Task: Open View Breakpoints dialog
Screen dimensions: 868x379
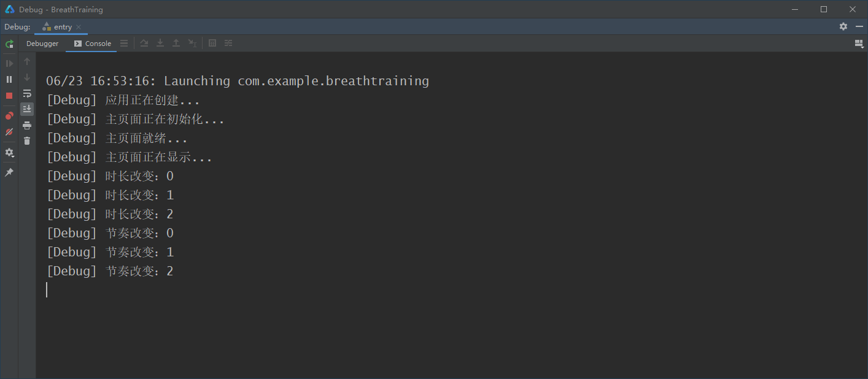Action: [9, 116]
